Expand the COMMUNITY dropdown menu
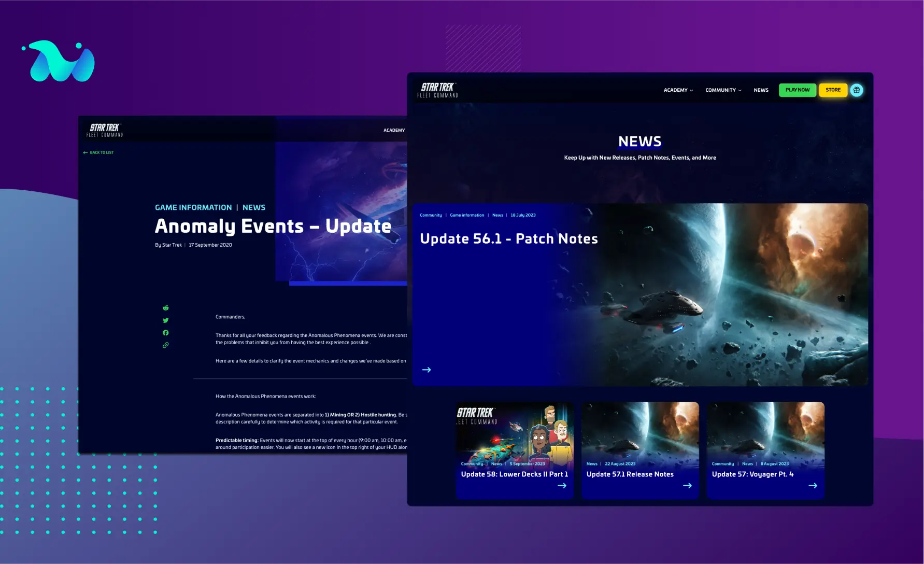Screen dimensions: 924x564 (x=723, y=90)
